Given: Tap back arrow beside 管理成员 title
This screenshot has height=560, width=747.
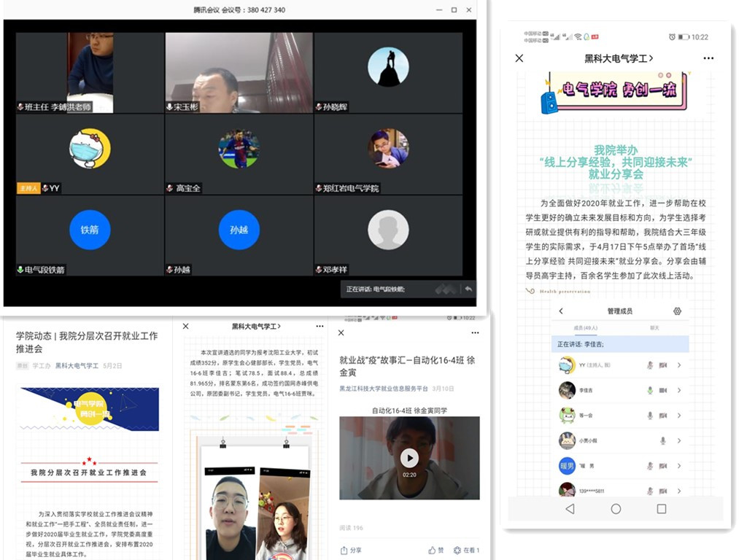Looking at the screenshot, I should 561,311.
